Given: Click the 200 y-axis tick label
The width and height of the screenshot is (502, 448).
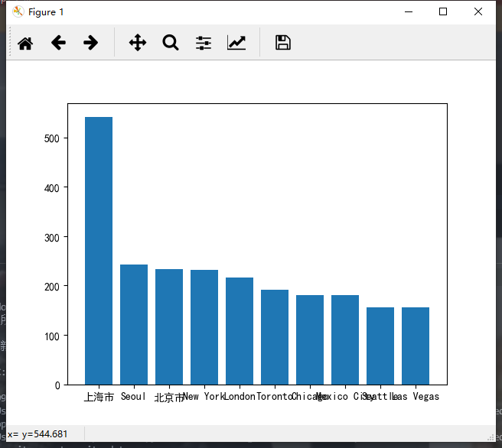Looking at the screenshot, I should click(52, 287).
